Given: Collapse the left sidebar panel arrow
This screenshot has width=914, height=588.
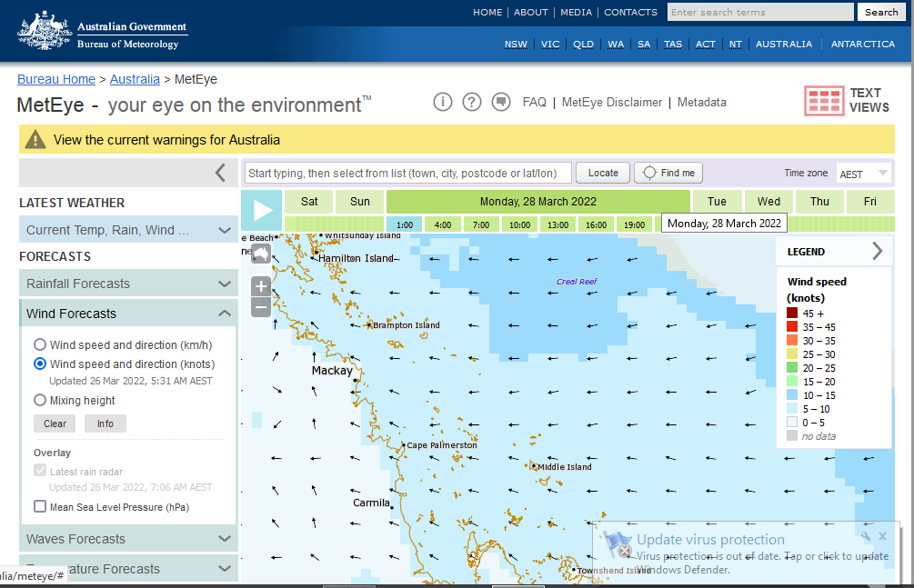Looking at the screenshot, I should [220, 173].
